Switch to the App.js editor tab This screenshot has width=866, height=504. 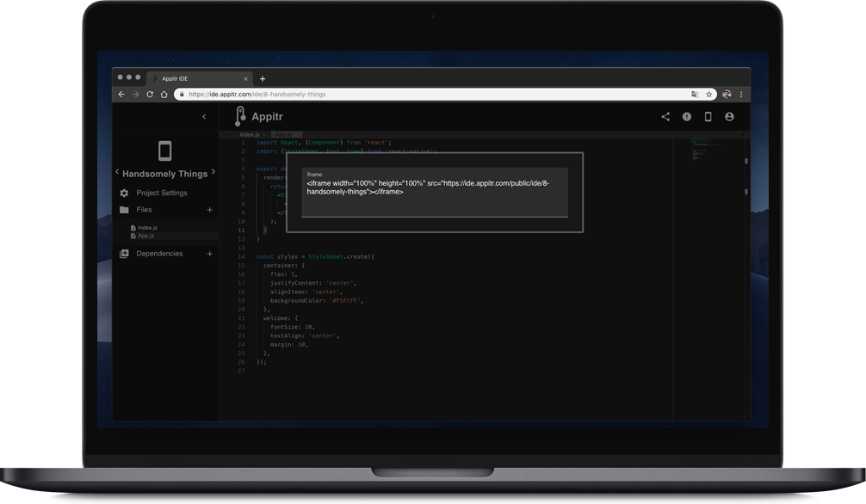click(283, 135)
